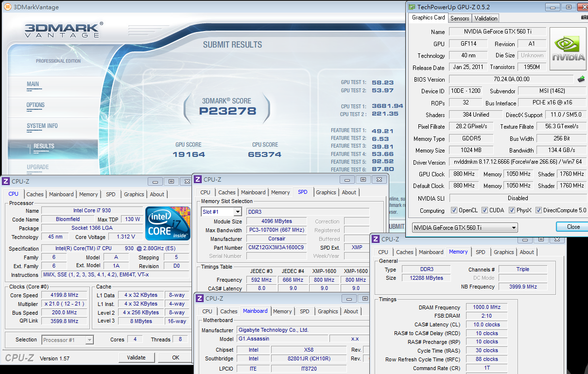
Task: Toggle the PhysX checkbox
Action: (x=512, y=210)
